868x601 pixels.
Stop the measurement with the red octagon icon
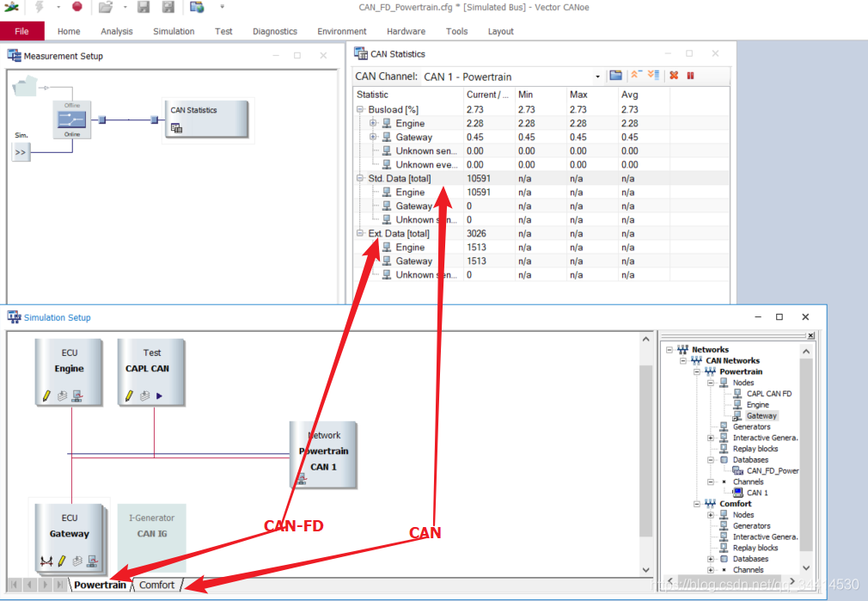pyautogui.click(x=77, y=7)
